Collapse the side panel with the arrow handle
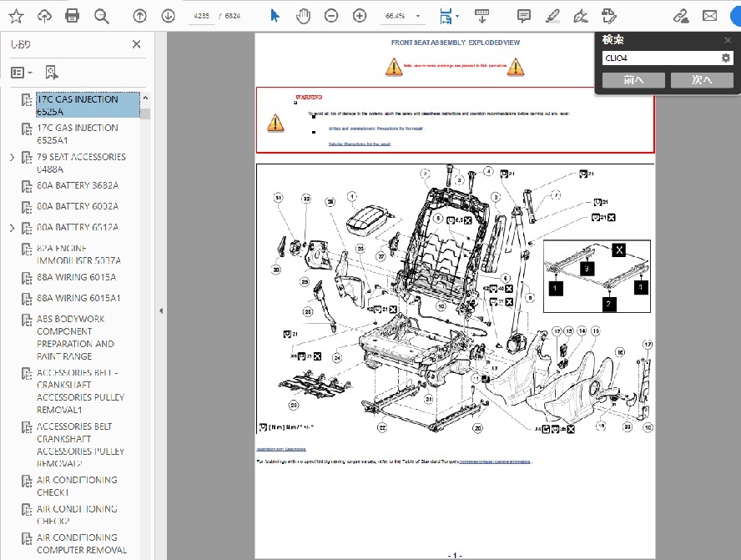Image resolution: width=741 pixels, height=560 pixels. tap(161, 311)
